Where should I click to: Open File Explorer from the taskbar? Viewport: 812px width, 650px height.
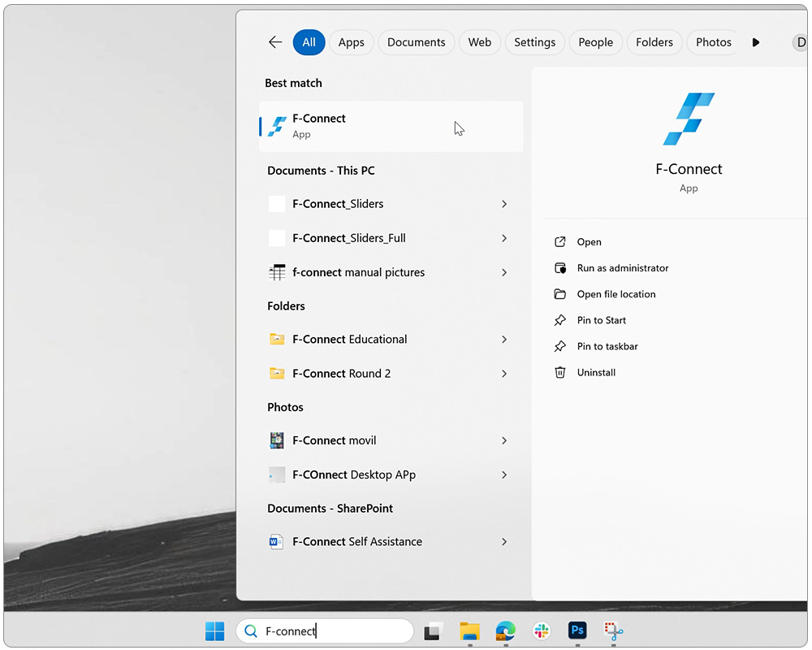469,630
